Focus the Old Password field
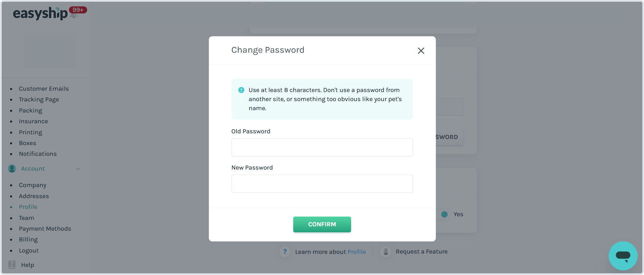This screenshot has height=275, width=644. coord(322,147)
